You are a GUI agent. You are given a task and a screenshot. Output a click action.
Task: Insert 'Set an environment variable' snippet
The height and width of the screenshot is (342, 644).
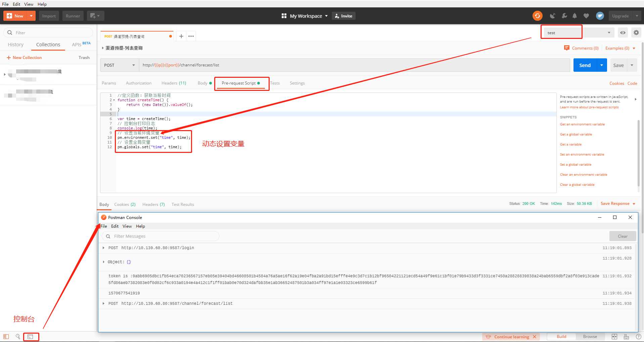582,155
